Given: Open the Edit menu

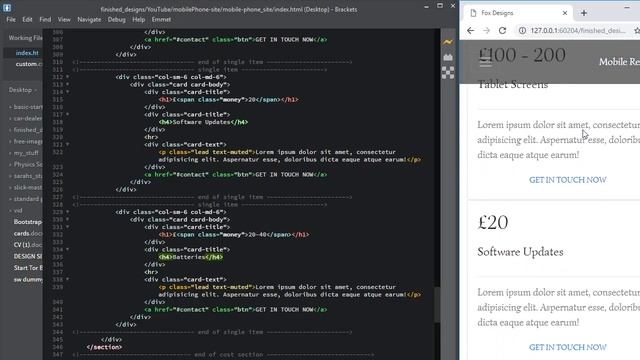Looking at the screenshot, I should [x=27, y=20].
